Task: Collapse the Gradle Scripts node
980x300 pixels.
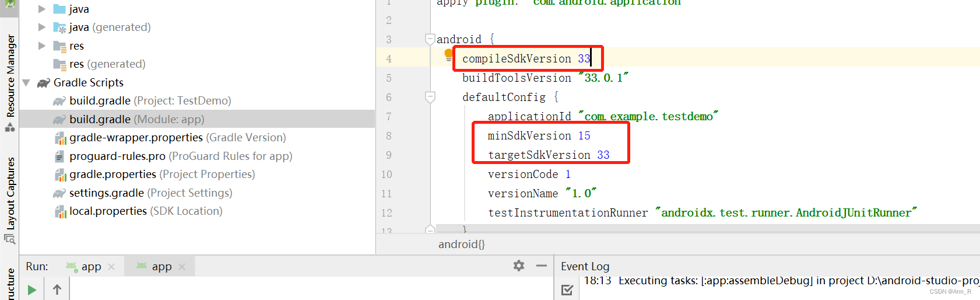Action: [x=26, y=82]
